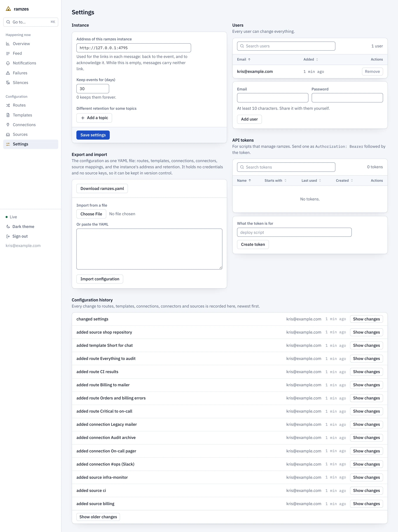Sort tokens by Last used column

pyautogui.click(x=311, y=181)
